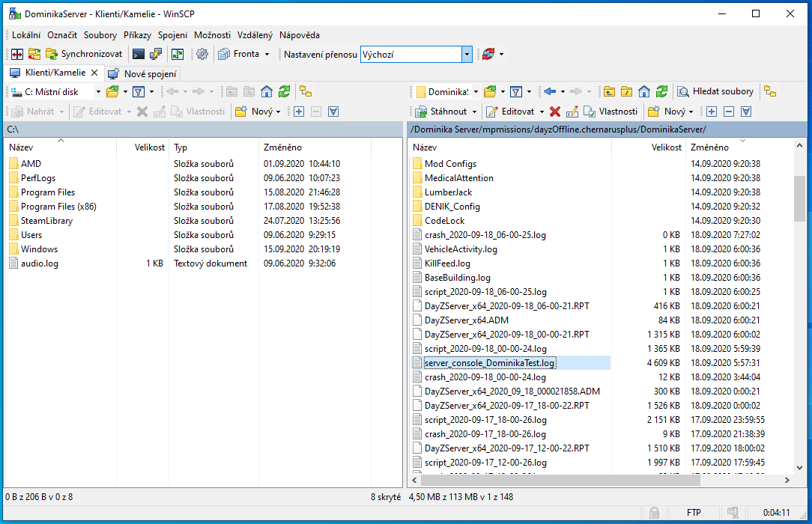Expand the C: Místní disk drive dropdown

click(x=98, y=91)
